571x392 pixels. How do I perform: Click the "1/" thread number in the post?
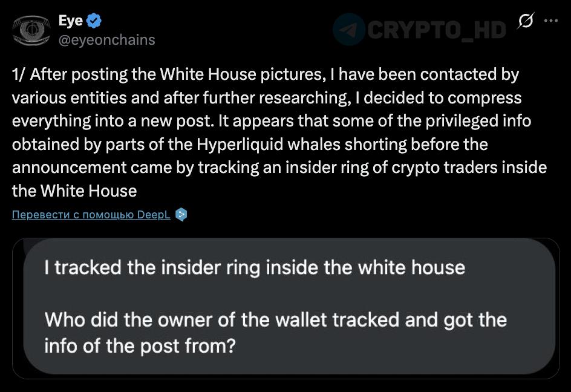[x=18, y=74]
